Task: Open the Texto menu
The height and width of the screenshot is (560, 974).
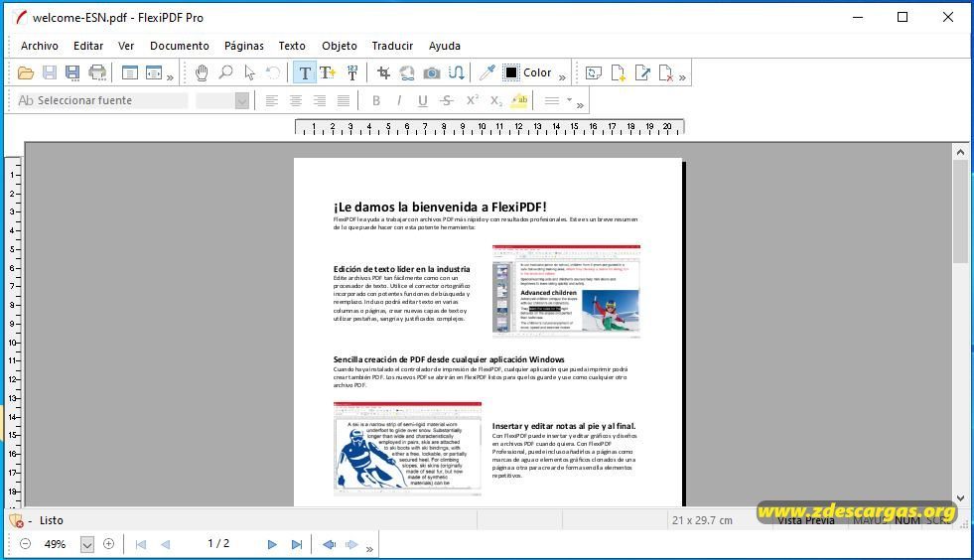Action: [x=292, y=46]
